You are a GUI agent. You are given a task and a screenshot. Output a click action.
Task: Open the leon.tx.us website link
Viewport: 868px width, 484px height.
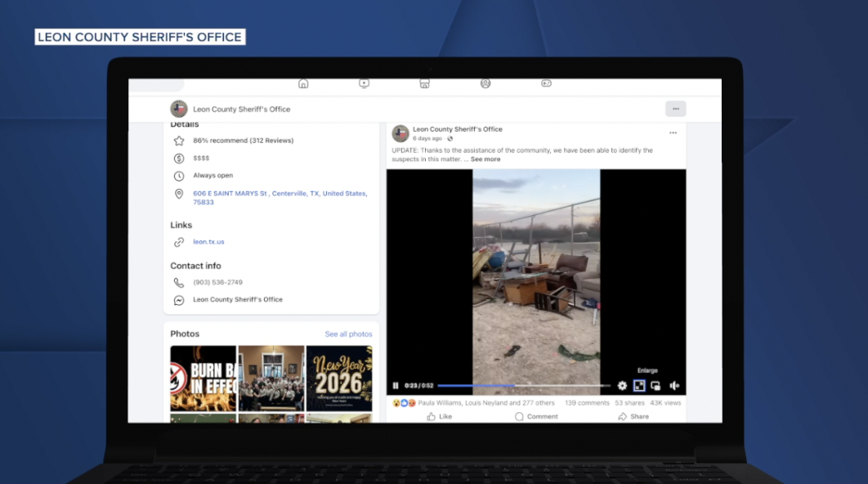point(208,242)
